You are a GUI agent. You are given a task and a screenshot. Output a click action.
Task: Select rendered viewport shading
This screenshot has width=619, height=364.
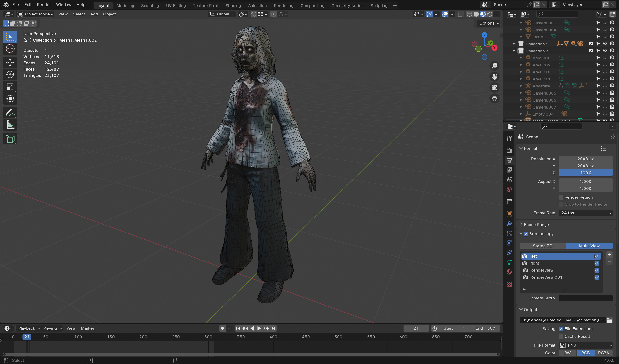click(490, 14)
